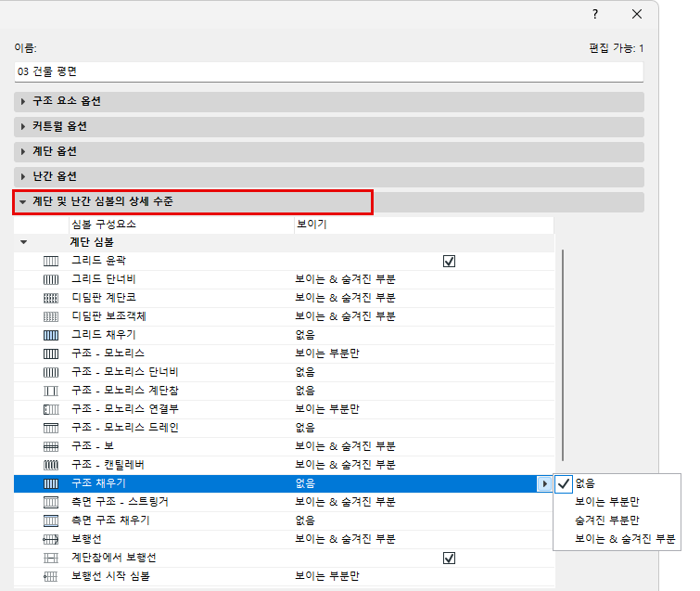Click the 계단참에서 보행선 row icon
This screenshot has height=591, width=700.
(51, 558)
